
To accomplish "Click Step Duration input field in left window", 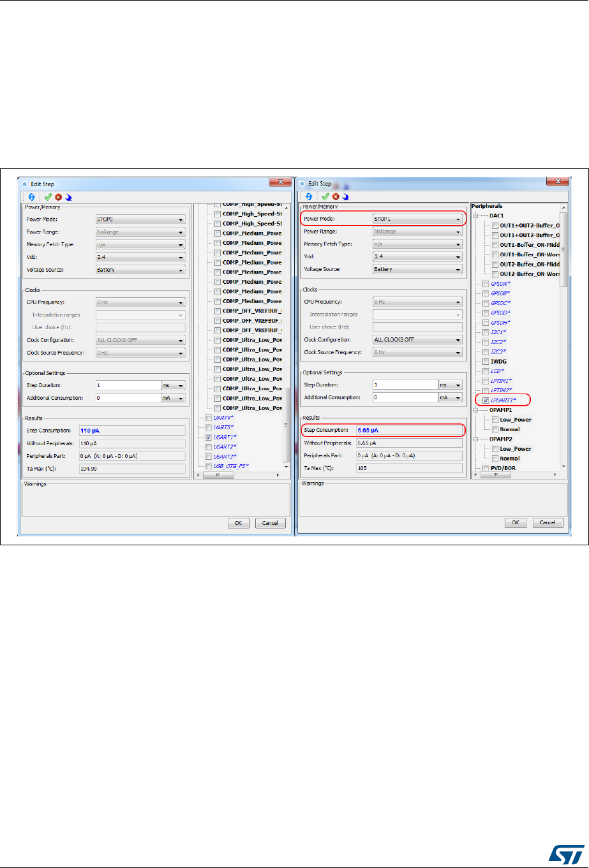I will pos(127,385).
